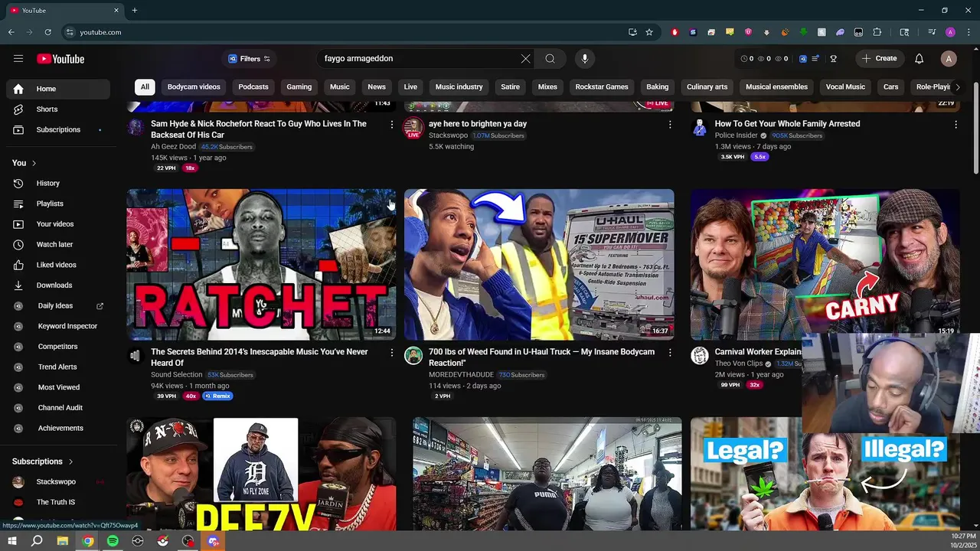Open the Sound Selection channel link

[x=176, y=375]
